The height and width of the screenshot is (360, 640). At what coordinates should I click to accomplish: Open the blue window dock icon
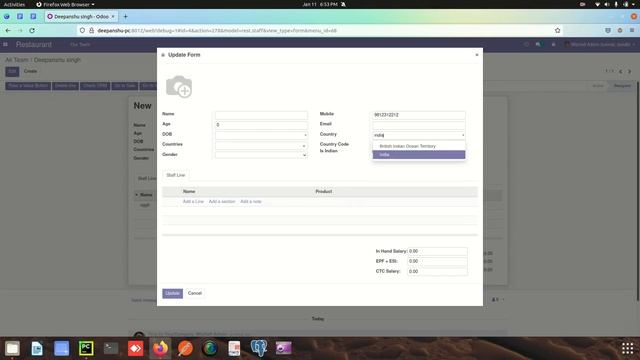62,348
